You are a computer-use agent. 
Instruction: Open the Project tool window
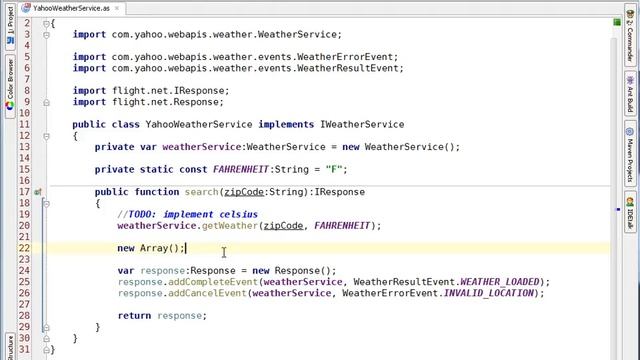click(x=10, y=27)
